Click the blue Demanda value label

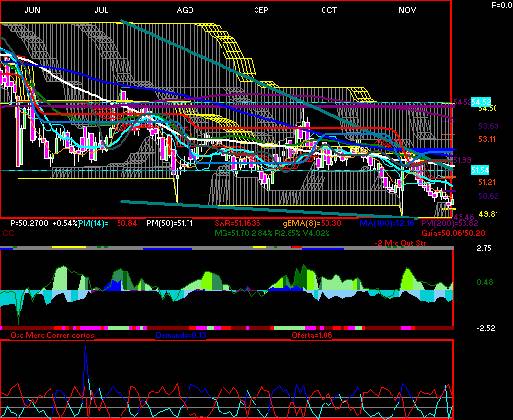[x=181, y=335]
